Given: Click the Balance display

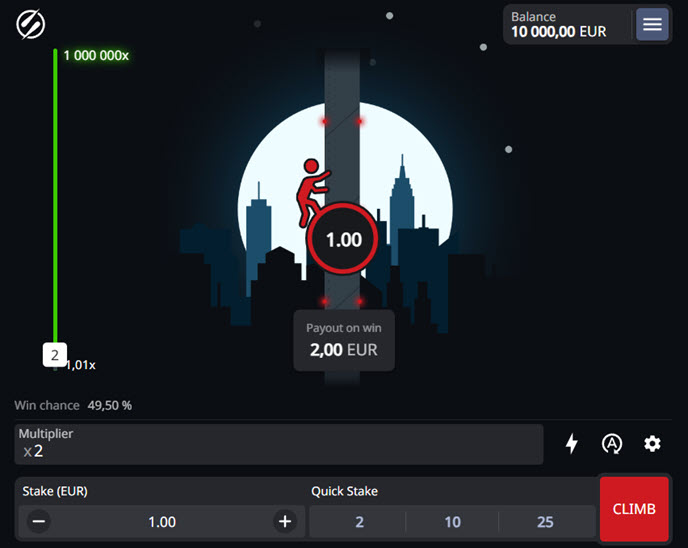Looking at the screenshot, I should (x=568, y=24).
